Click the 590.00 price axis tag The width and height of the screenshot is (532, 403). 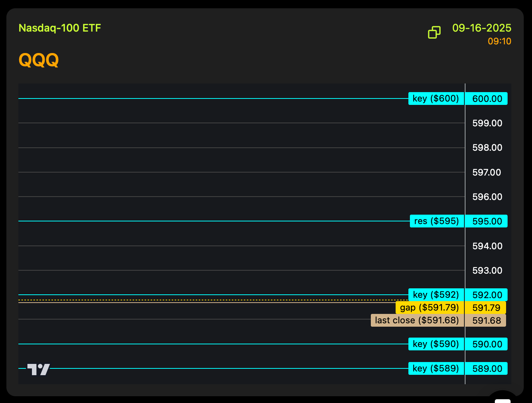click(x=487, y=344)
